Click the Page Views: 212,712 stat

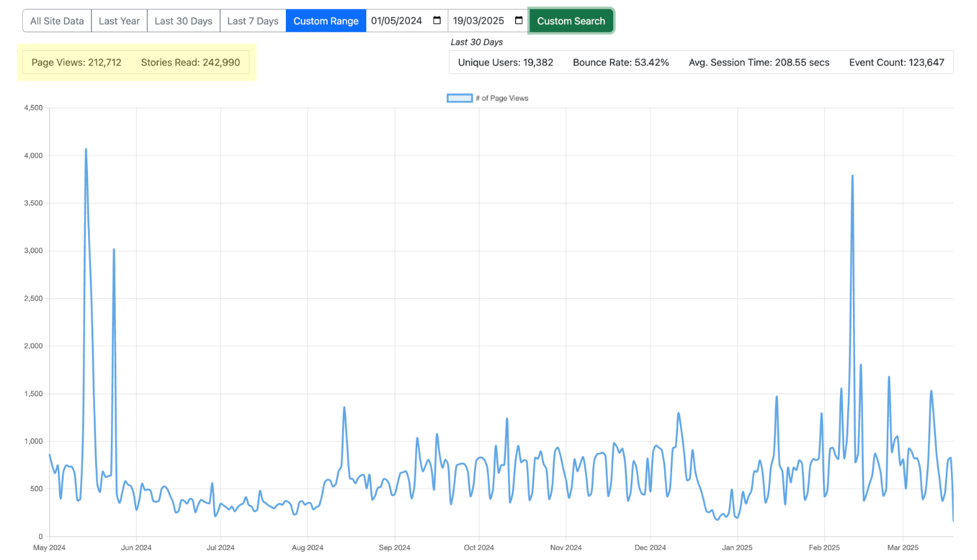[76, 62]
